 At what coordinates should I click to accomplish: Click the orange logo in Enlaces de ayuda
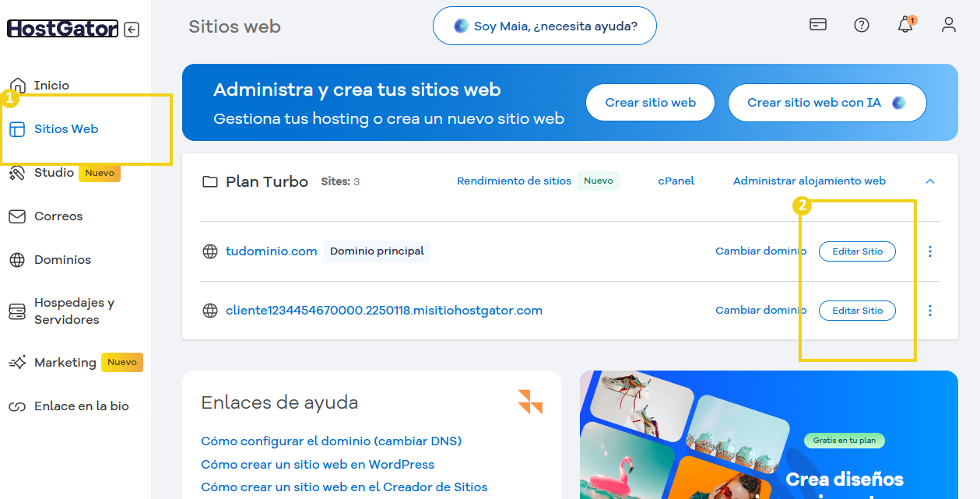tap(530, 402)
